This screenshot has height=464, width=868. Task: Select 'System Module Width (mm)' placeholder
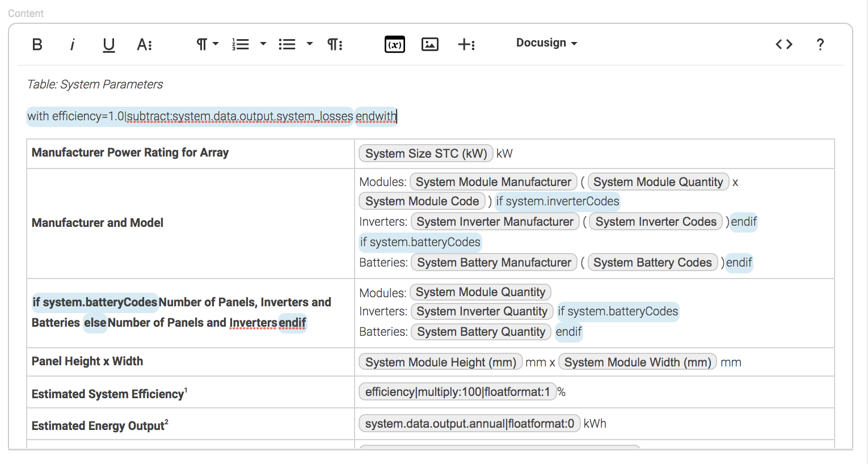coord(638,362)
